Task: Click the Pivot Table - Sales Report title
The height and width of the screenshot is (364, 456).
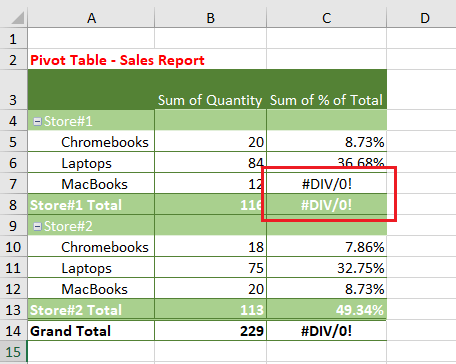Action: (117, 60)
